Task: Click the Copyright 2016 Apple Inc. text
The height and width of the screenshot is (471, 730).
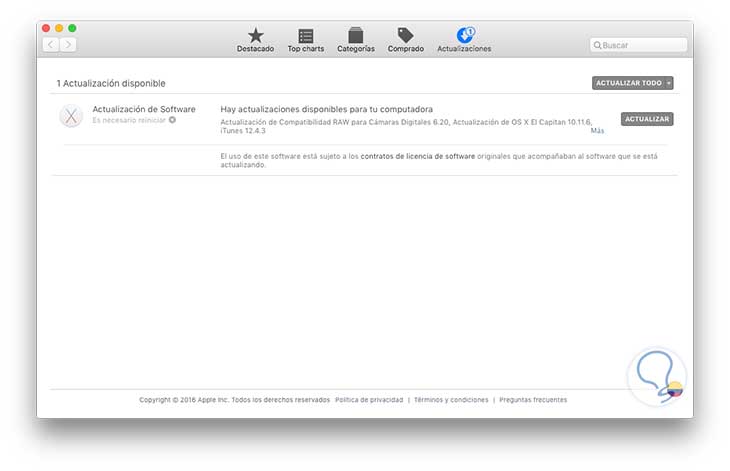Action: pos(234,400)
